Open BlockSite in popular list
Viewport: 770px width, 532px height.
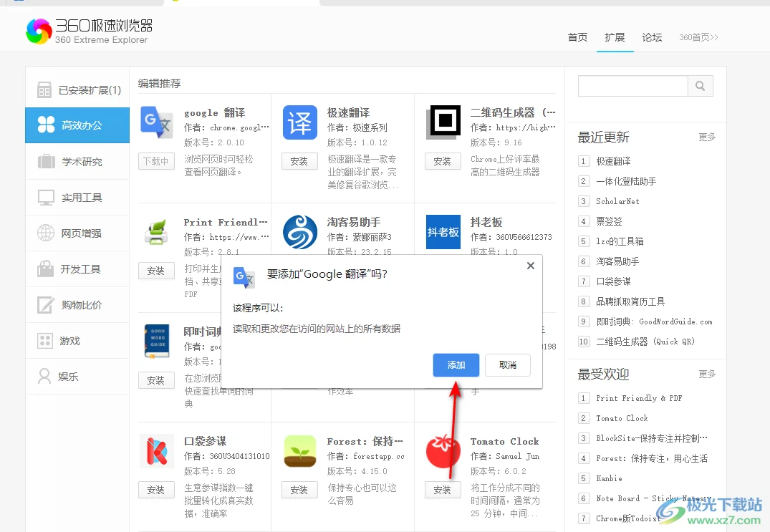pos(652,438)
